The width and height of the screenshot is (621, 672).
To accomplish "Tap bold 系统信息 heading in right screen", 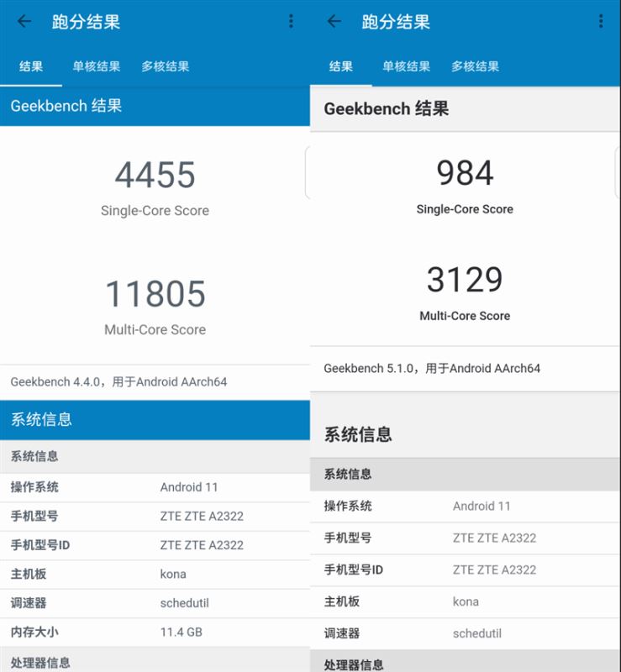I will pyautogui.click(x=358, y=434).
